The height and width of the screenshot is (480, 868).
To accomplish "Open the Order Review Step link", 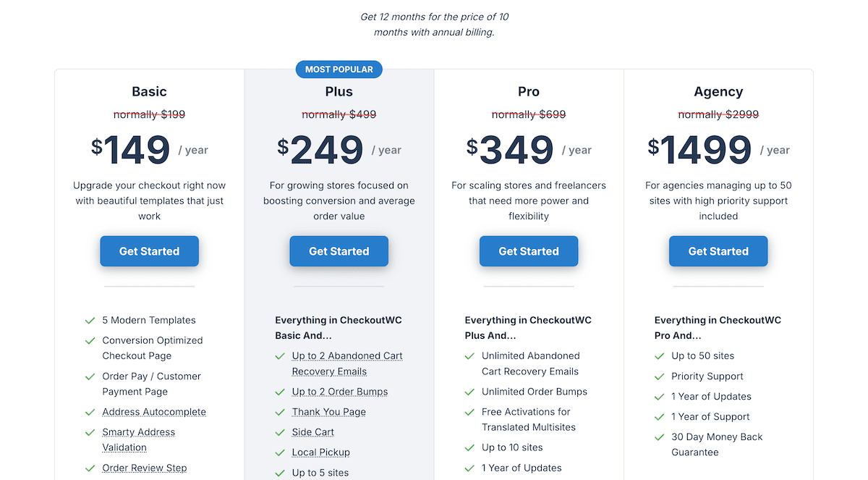I will [x=145, y=468].
